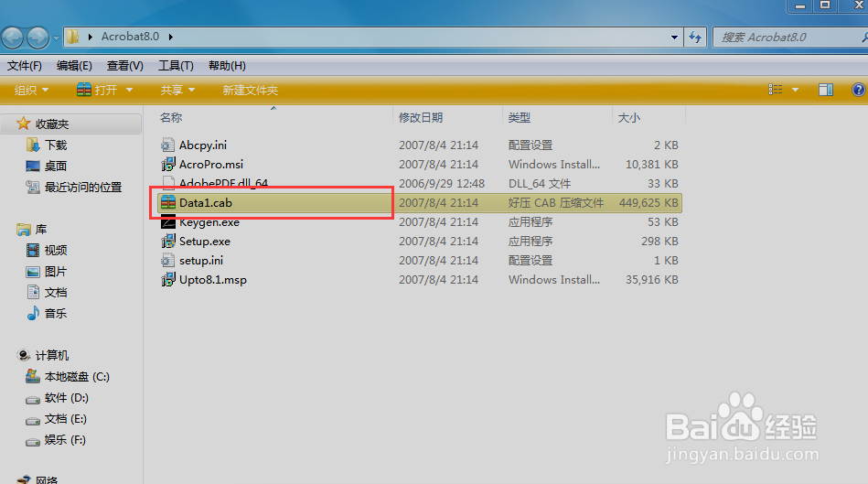Expand the arrow before Acrobat8.0 breadcrumb
Screen dimensions: 868x484
[91, 38]
